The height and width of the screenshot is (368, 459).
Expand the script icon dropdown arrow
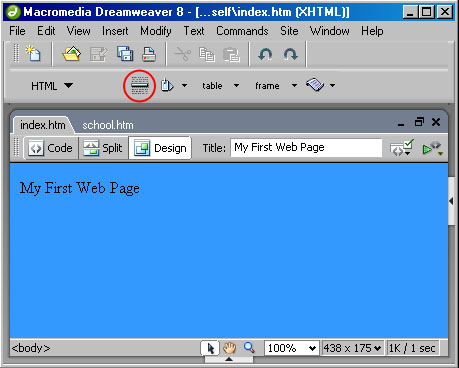332,86
